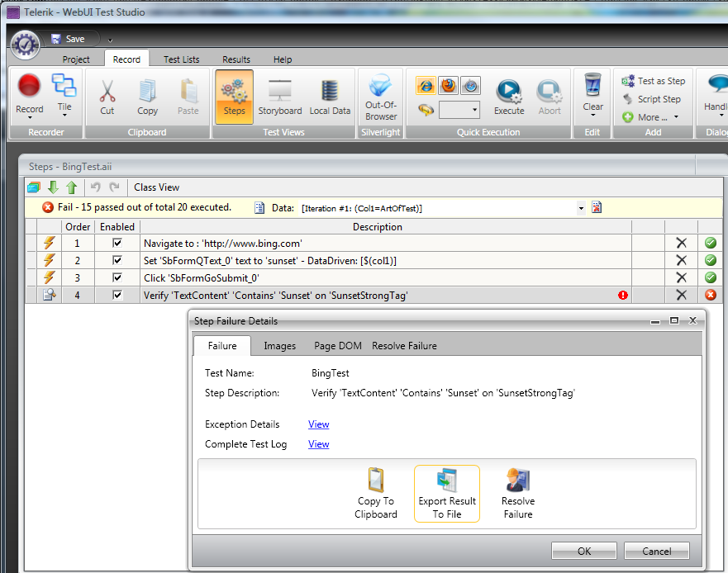Viewport: 728px width, 573px height.
Task: Open the Local Data view
Action: (330, 97)
